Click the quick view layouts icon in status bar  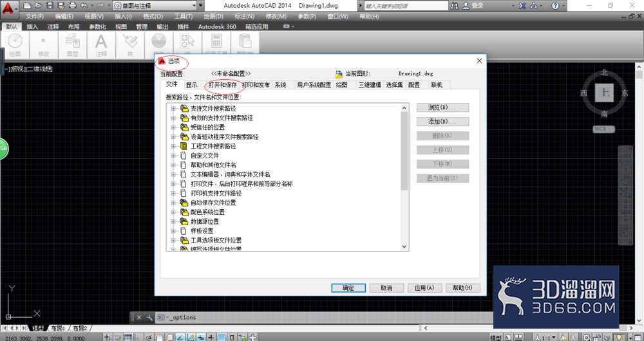(508, 337)
